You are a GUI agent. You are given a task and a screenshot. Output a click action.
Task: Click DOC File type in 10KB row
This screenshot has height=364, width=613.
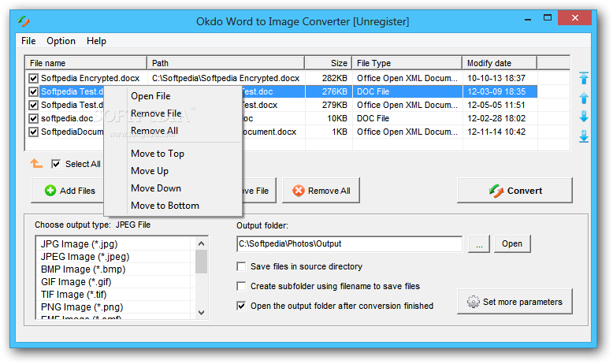pyautogui.click(x=373, y=118)
